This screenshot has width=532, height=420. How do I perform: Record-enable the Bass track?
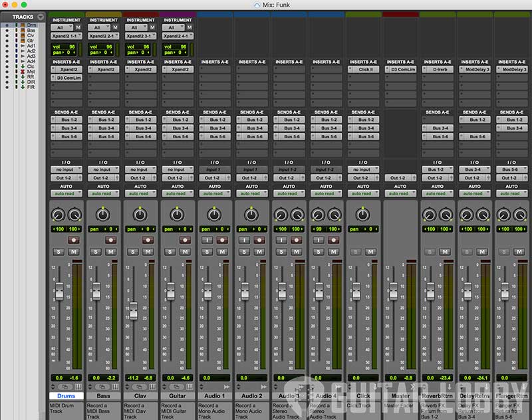tap(110, 240)
